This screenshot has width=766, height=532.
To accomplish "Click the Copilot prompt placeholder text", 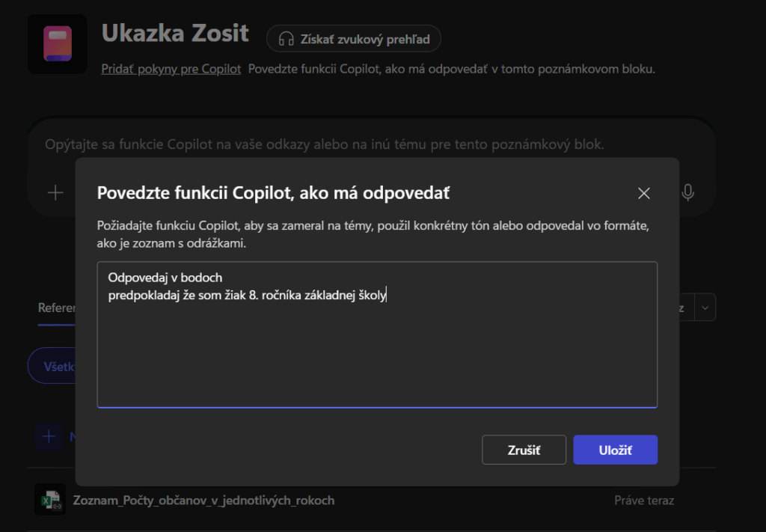I will 325,144.
